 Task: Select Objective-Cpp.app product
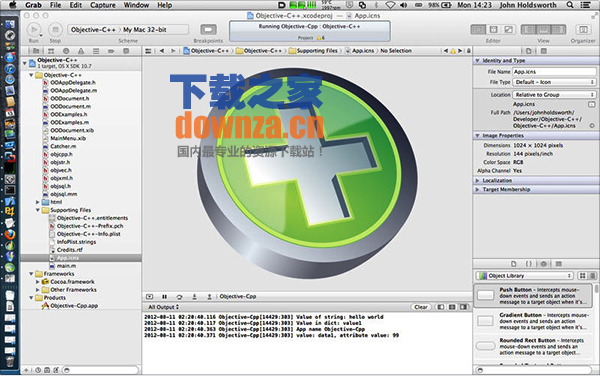coord(74,306)
